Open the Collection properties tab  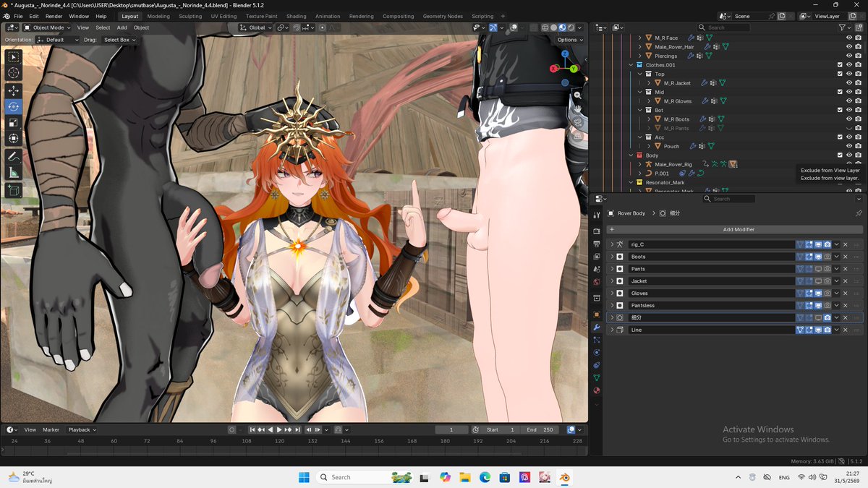tap(597, 298)
